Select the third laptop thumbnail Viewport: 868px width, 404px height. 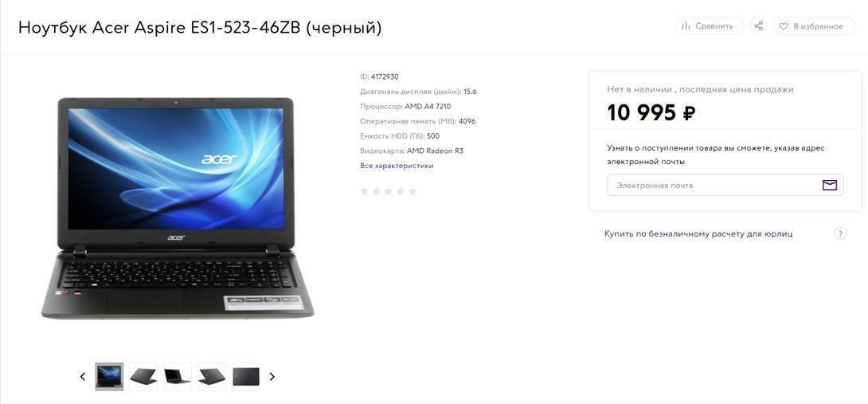(178, 377)
